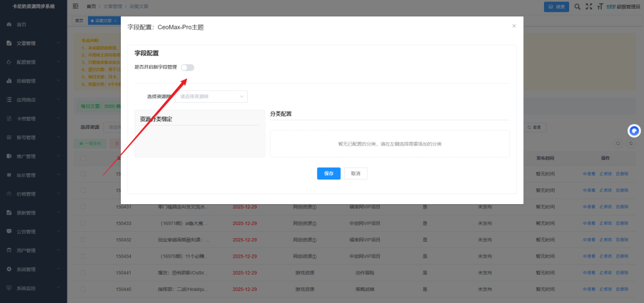Click the 发布时间 column header

click(x=545, y=158)
